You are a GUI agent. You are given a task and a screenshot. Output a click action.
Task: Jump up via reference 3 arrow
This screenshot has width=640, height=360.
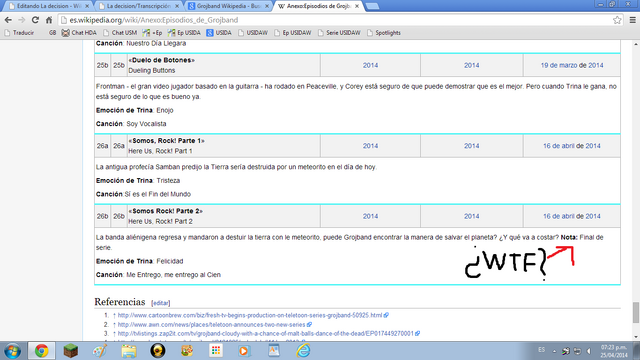(x=114, y=333)
